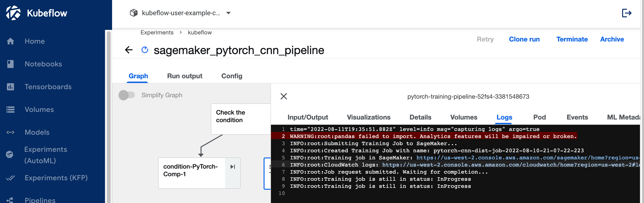Click the Submitting Training Job to SageMaker log line
The height and width of the screenshot is (203, 644).
point(373,143)
